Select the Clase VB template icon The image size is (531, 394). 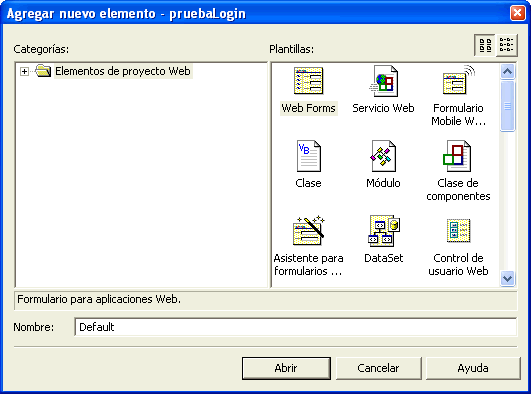[309, 156]
